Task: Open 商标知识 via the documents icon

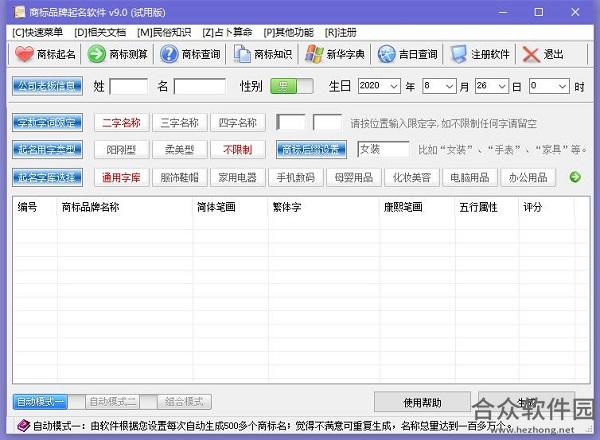Action: pos(242,54)
